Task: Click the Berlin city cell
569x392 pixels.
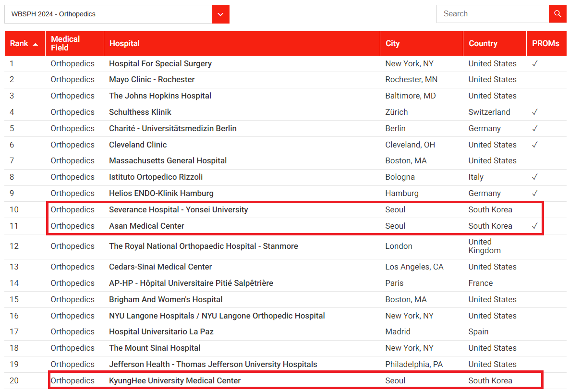Action: click(395, 128)
